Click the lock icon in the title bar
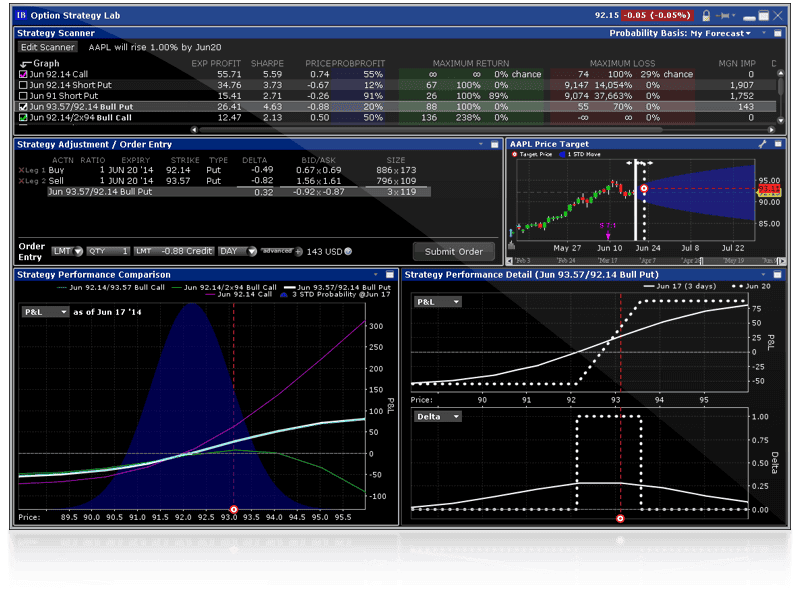The image size is (800, 600). click(x=706, y=16)
